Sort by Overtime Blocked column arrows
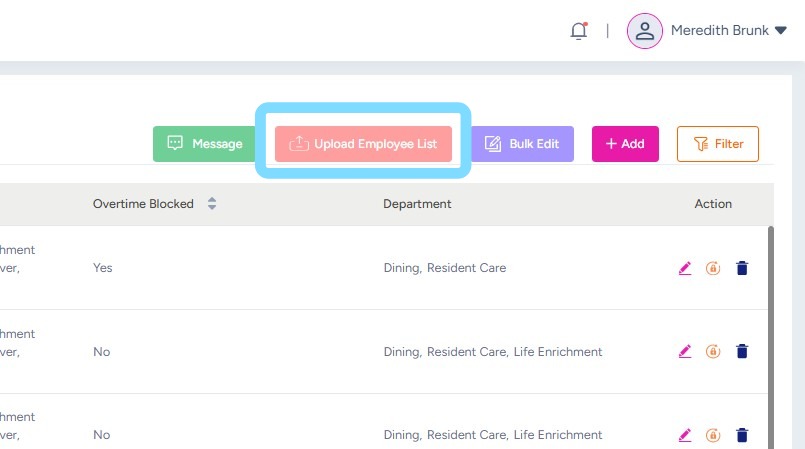Image resolution: width=805 pixels, height=449 pixels. pyautogui.click(x=212, y=204)
